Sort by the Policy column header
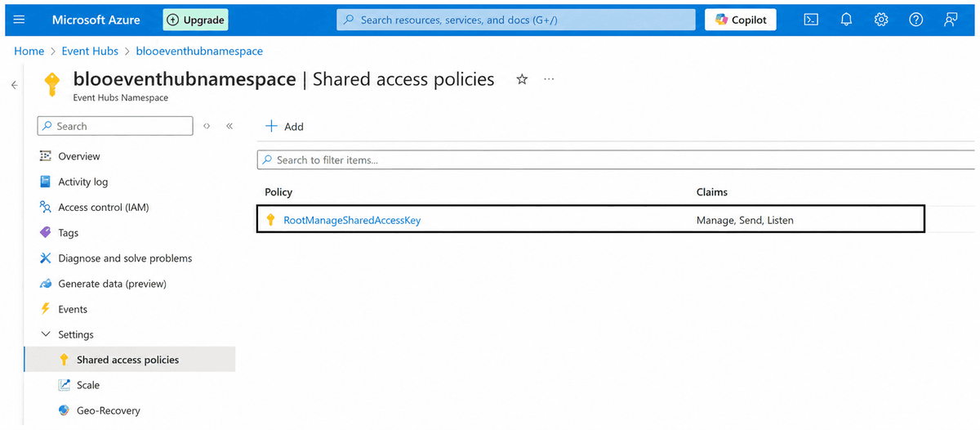This screenshot has height=430, width=980. coord(278,192)
